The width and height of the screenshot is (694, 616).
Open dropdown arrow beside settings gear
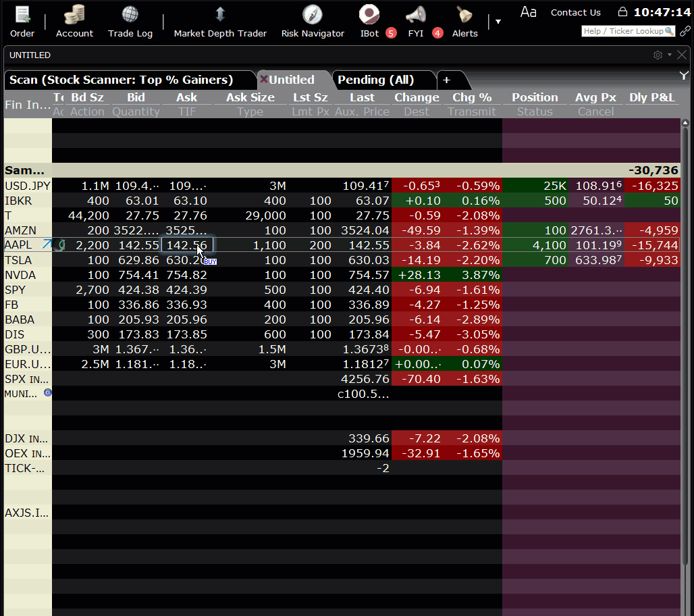tap(670, 55)
